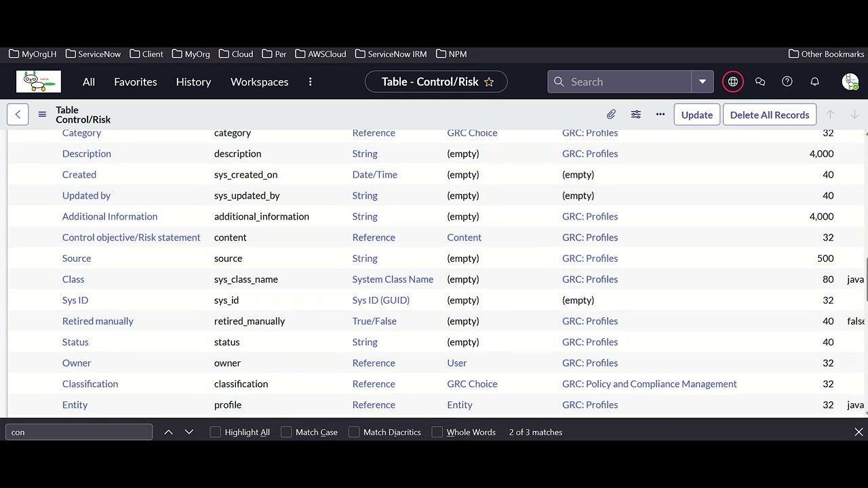Open the Sys ID (GUID) type link
Image resolution: width=868 pixels, height=488 pixels.
(x=380, y=300)
